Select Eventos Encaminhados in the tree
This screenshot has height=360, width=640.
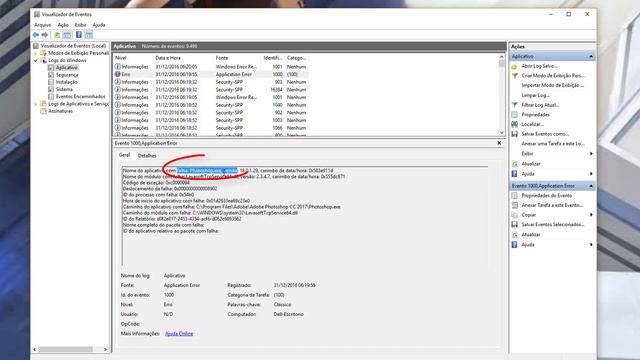[80, 97]
